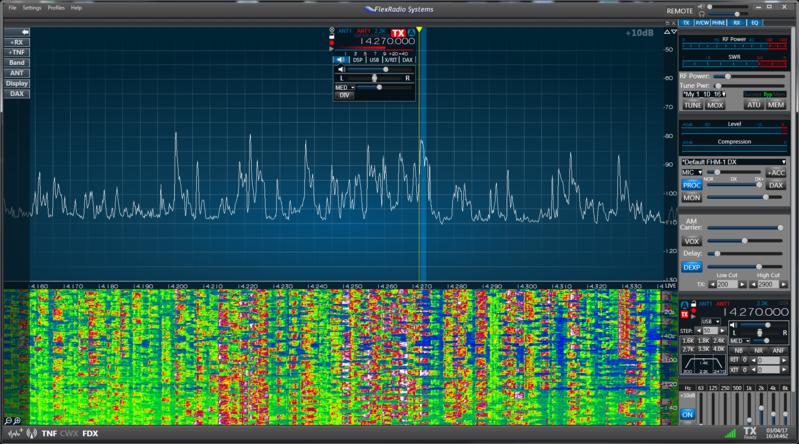Toggle TNF in the bottom status bar
Viewport: 799px width, 444px height.
coord(49,434)
